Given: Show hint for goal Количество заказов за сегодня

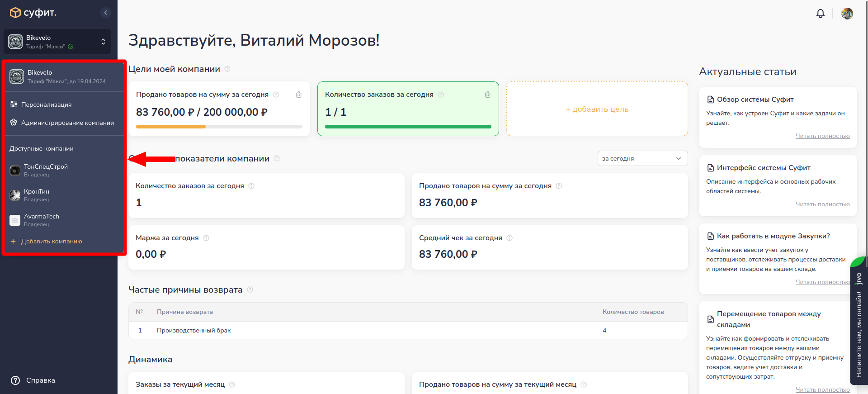Looking at the screenshot, I should [x=441, y=95].
